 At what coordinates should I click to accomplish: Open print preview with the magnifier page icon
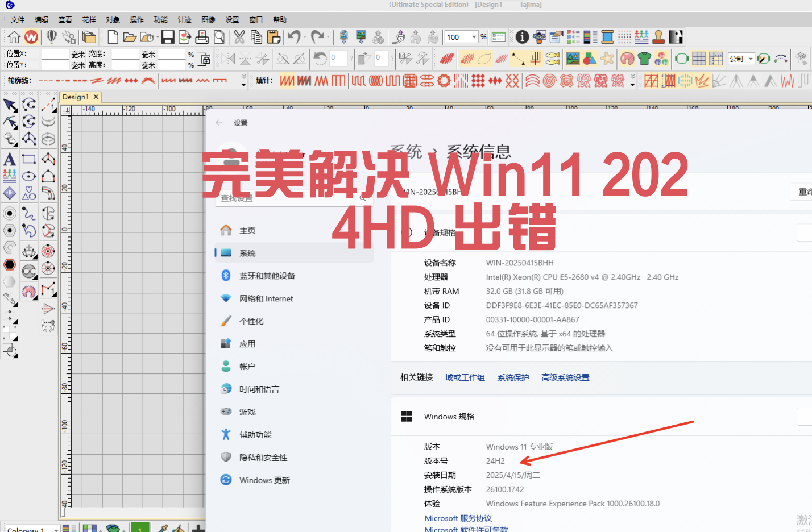219,38
